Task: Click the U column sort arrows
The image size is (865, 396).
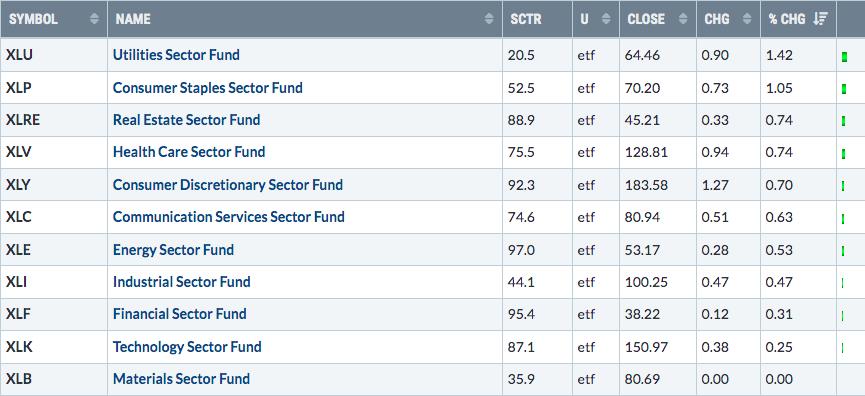Action: tap(606, 19)
